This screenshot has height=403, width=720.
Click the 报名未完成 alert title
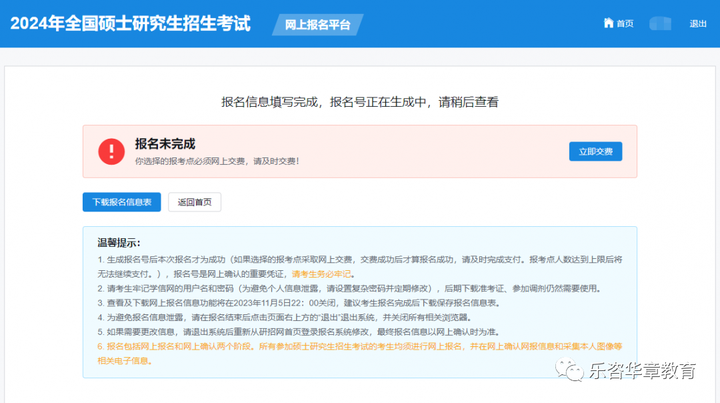tap(165, 143)
